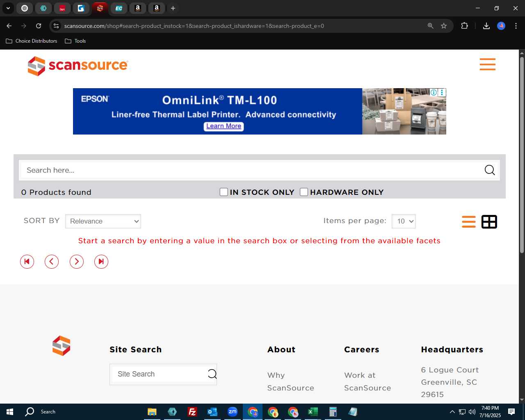Click the footer Site Search magnifier icon
Viewport: 525px width, 420px height.
point(212,374)
